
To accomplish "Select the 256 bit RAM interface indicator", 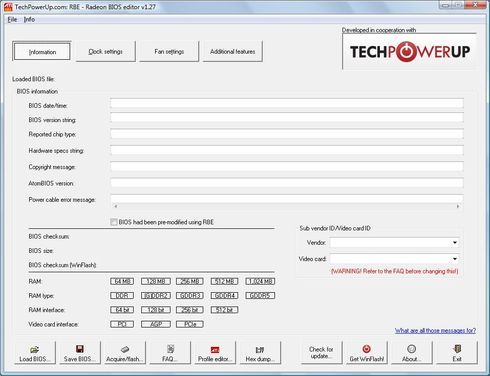I will (x=190, y=310).
